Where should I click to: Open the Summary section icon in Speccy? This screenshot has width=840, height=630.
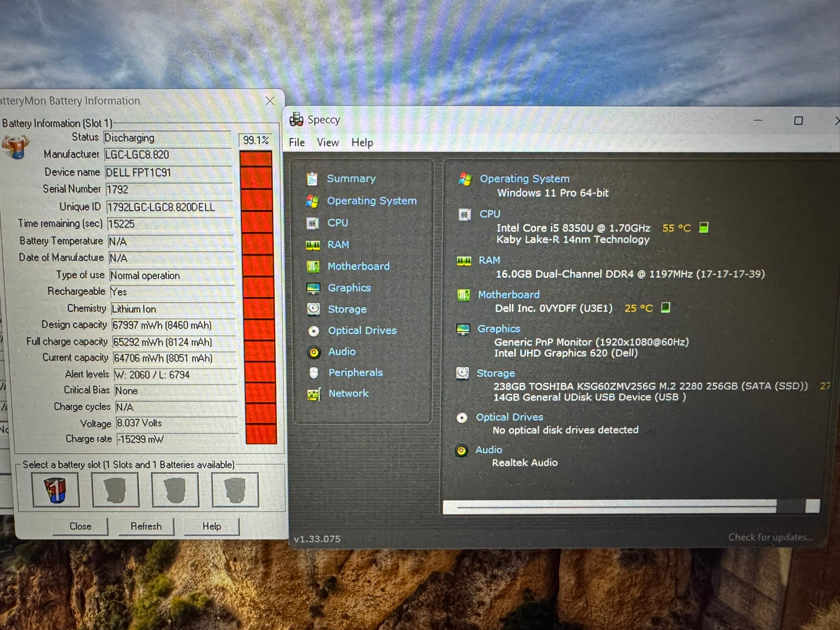click(312, 179)
